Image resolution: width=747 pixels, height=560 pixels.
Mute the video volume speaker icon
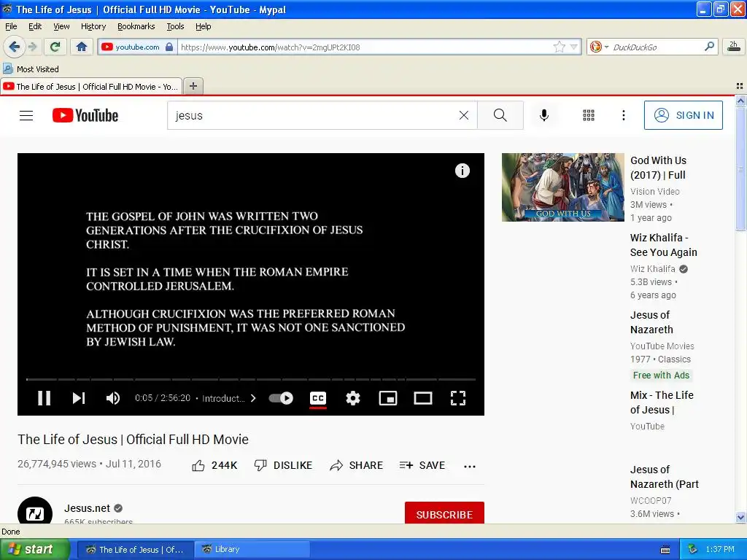[x=113, y=398]
